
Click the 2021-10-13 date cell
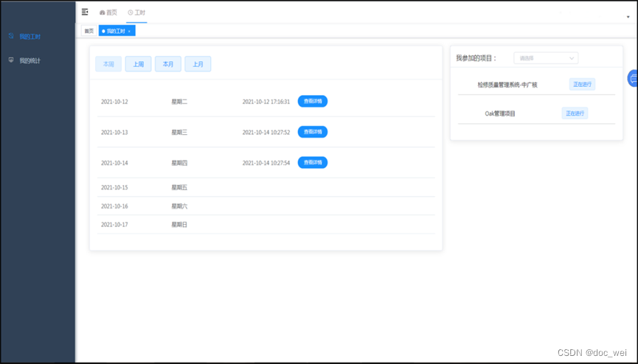point(114,132)
